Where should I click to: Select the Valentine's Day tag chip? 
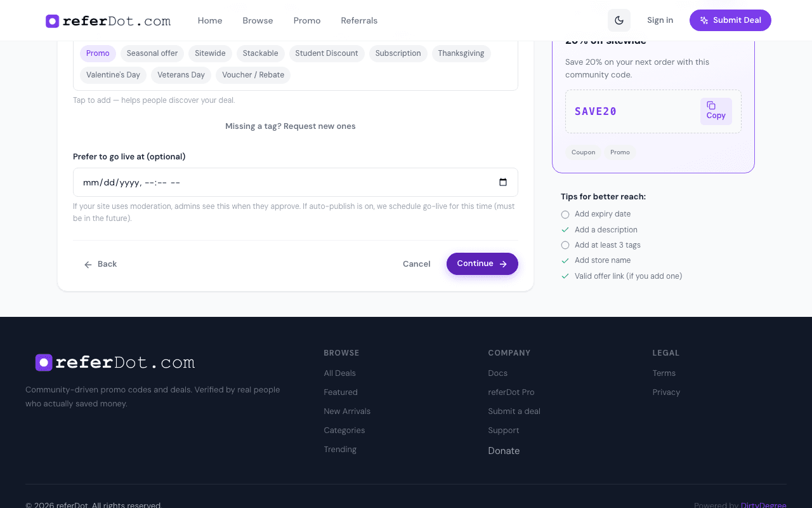tap(113, 75)
